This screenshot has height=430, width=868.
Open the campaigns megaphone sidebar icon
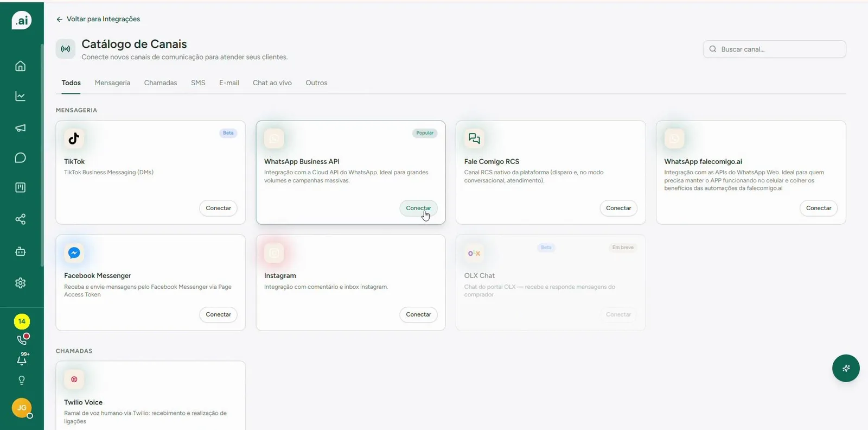click(21, 128)
